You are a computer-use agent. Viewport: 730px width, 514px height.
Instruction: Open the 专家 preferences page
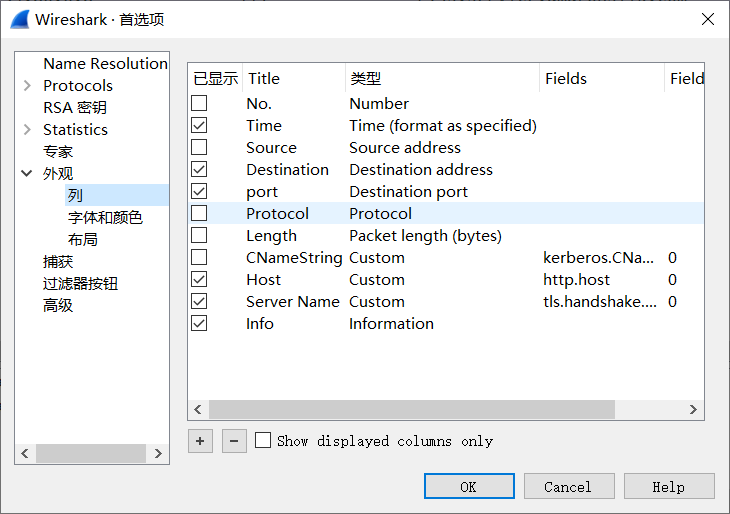[x=58, y=152]
